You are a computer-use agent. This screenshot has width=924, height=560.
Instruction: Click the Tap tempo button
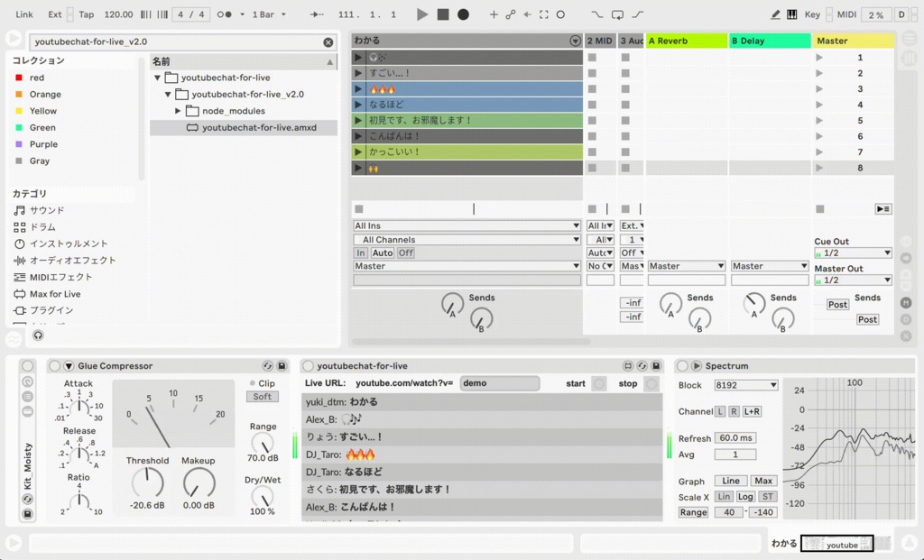(86, 14)
